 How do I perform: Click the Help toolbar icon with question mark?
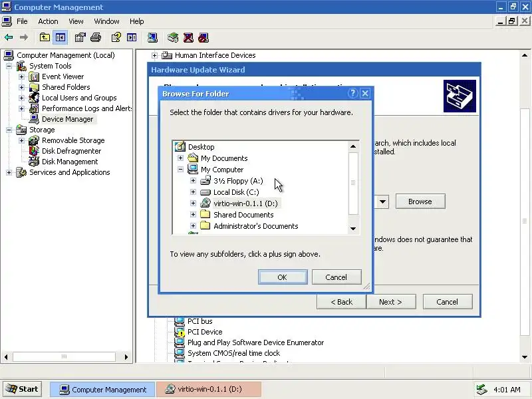click(116, 37)
